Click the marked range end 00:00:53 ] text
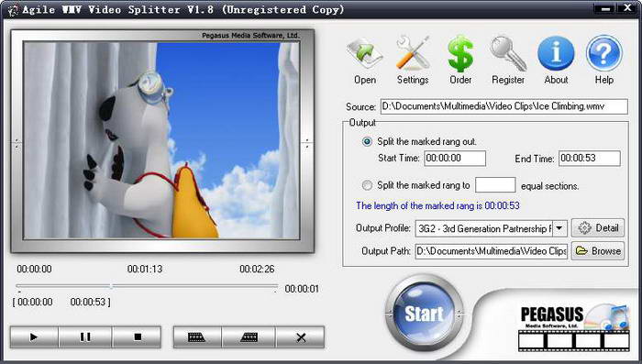This screenshot has width=642, height=364. click(x=90, y=303)
